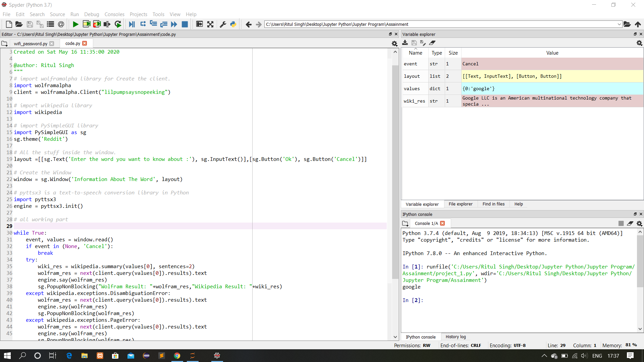Sort variables by the Size column header
This screenshot has width=644, height=362.
(453, 53)
